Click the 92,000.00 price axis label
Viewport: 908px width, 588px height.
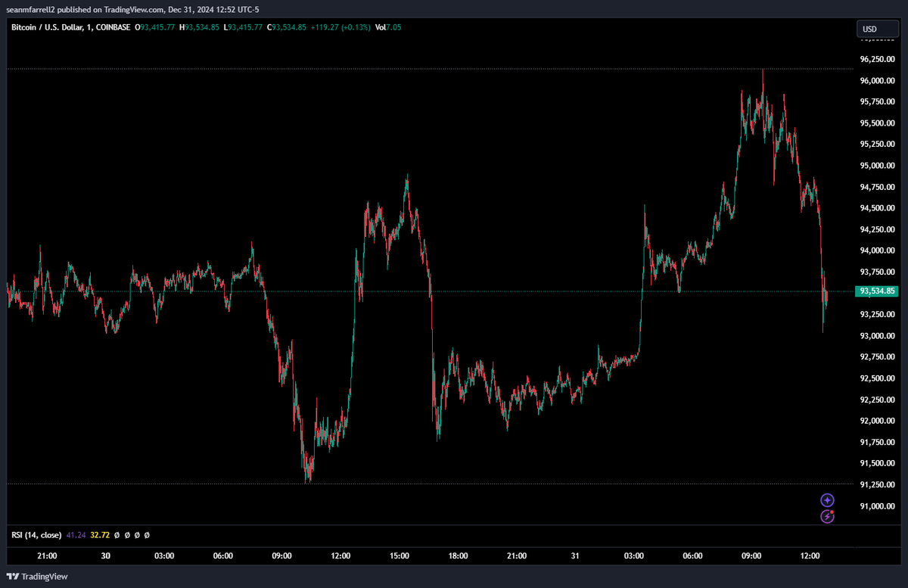[x=878, y=421]
